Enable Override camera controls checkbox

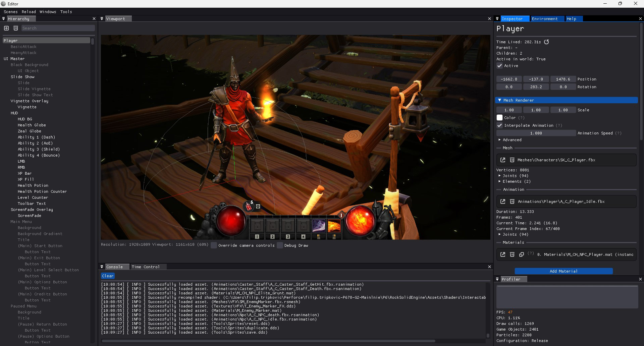214,245
